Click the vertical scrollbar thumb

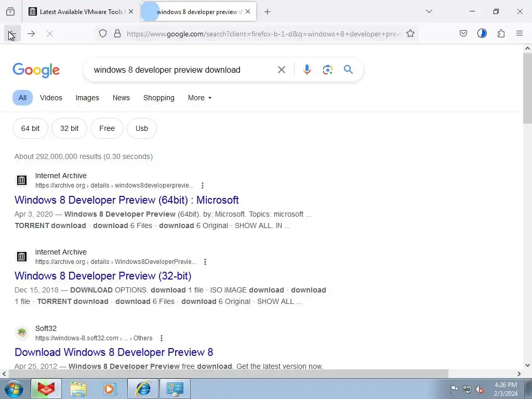coord(527,88)
